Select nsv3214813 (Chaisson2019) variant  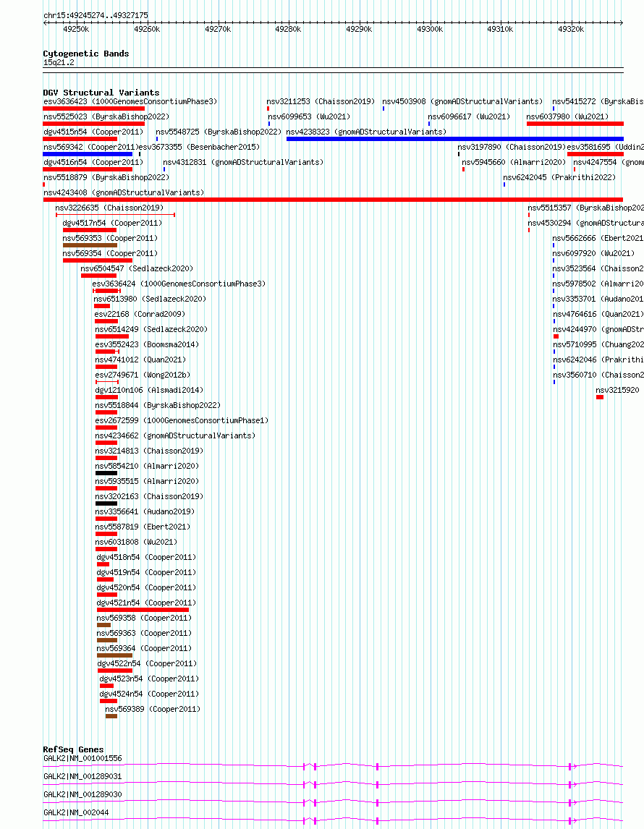[x=149, y=451]
